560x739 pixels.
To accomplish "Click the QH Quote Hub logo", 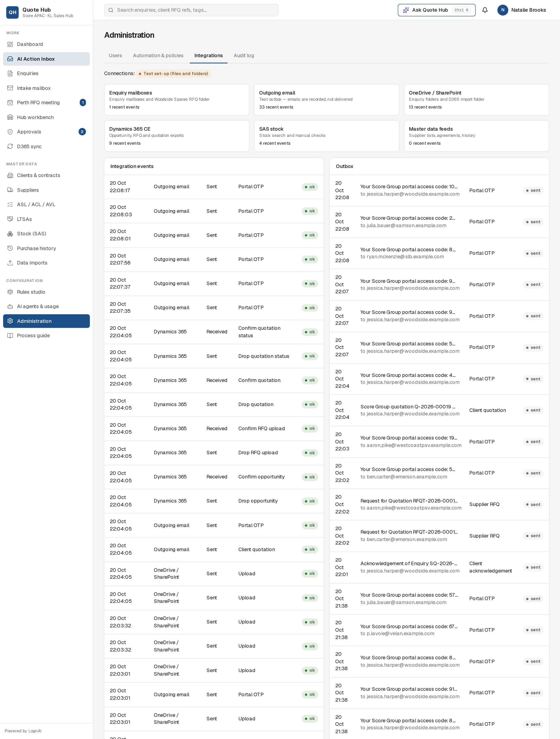I will pos(12,12).
